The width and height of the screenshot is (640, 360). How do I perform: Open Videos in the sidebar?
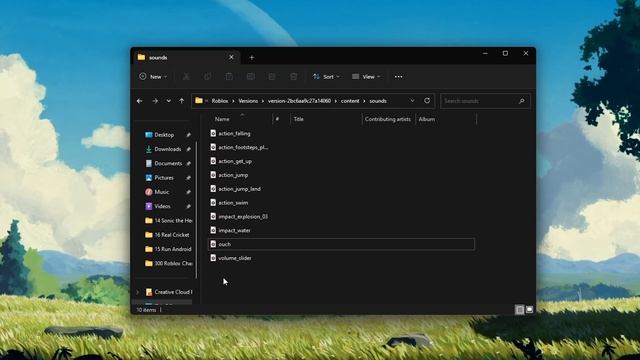click(162, 206)
